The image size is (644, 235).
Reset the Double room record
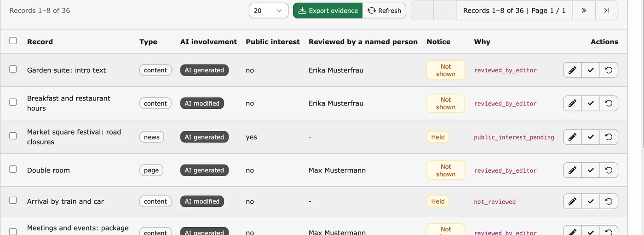(x=609, y=170)
